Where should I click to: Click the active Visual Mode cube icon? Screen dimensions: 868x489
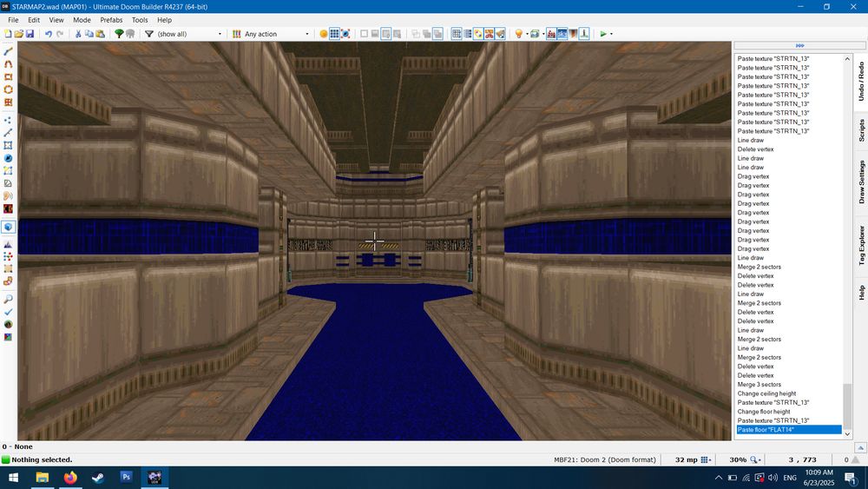(x=9, y=227)
